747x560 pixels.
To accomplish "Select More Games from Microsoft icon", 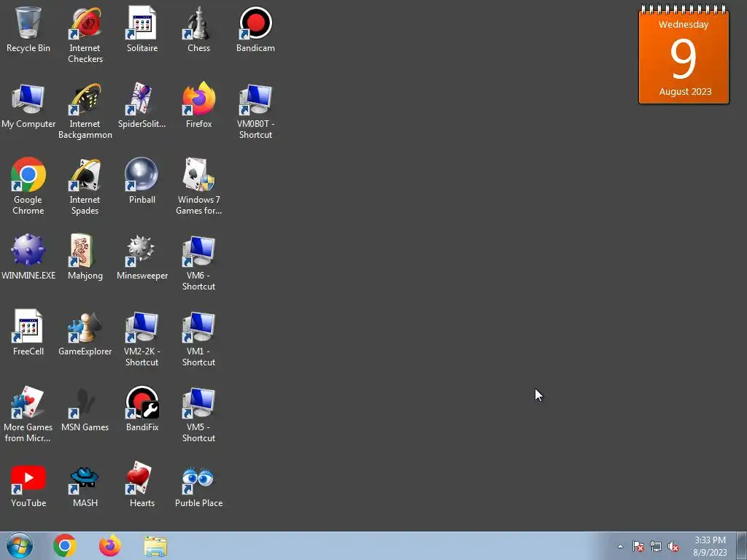I will pos(28,414).
